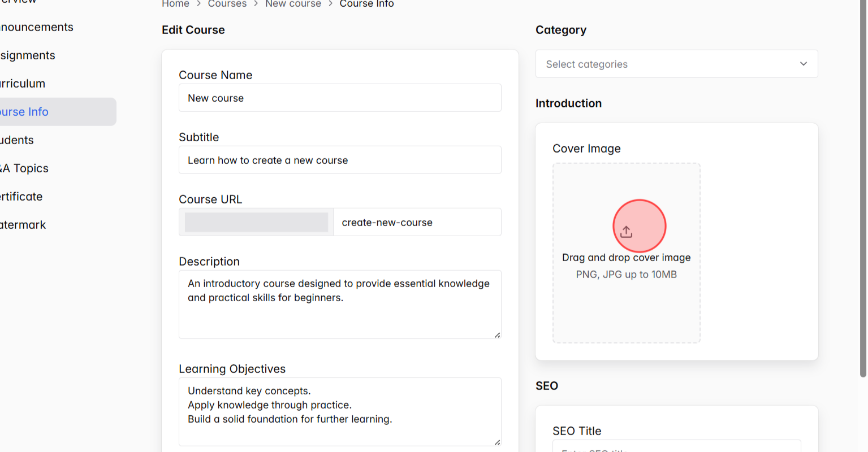Go to the Assignments section
Viewport: 868px width, 452px height.
click(x=27, y=55)
